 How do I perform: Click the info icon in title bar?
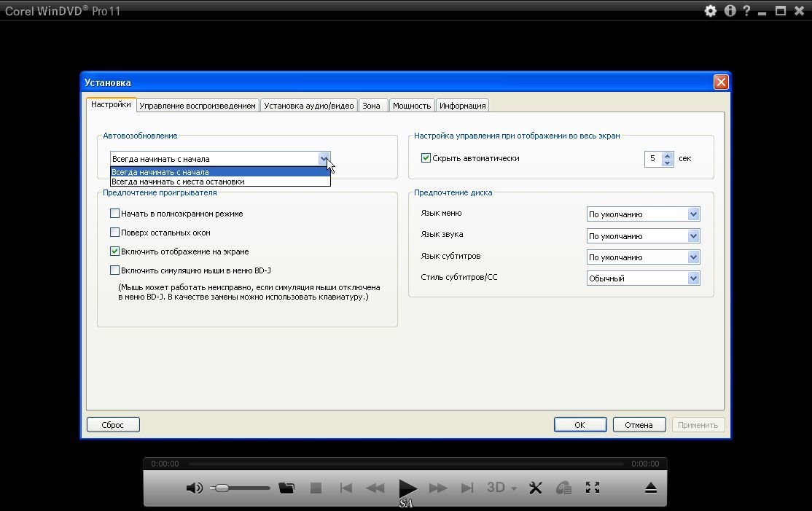coord(730,11)
